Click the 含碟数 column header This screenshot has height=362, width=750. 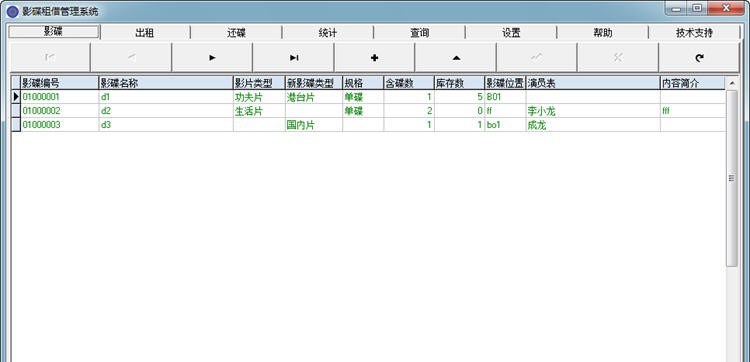pos(408,83)
